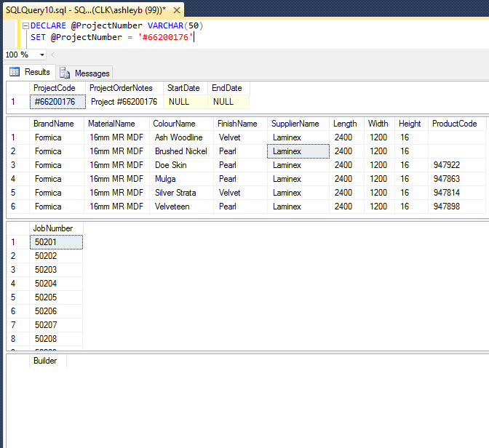
Task: Select the Brushed Nickel colour cell
Action: click(x=181, y=151)
